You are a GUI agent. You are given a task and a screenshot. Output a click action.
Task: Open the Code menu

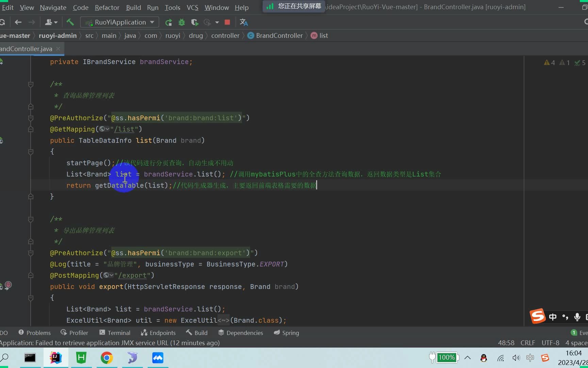pyautogui.click(x=81, y=7)
